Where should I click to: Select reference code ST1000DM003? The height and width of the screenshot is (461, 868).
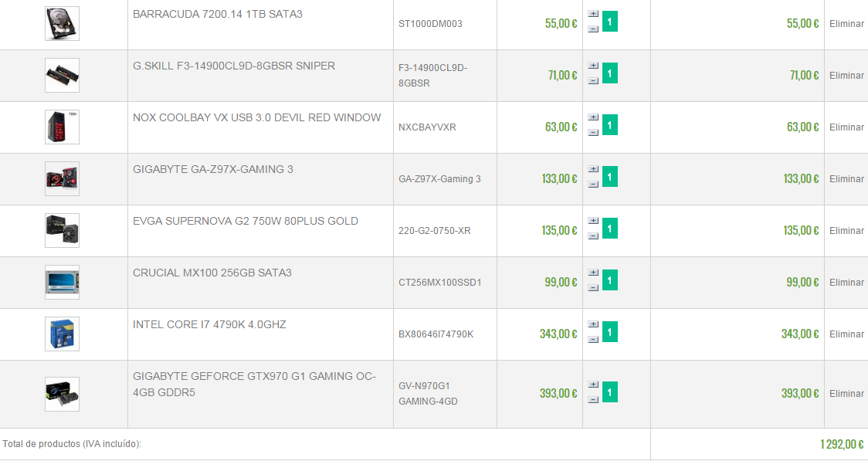430,24
